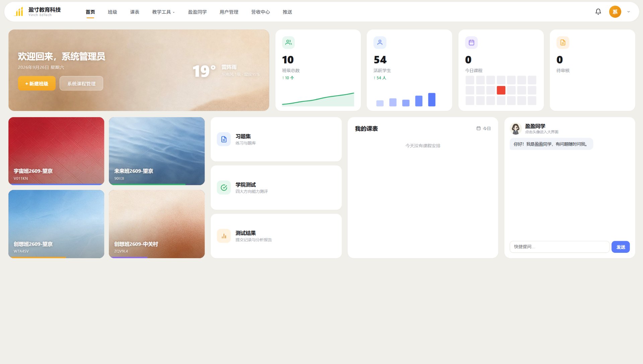Open the 班级 menu item
The image size is (643, 364).
113,12
